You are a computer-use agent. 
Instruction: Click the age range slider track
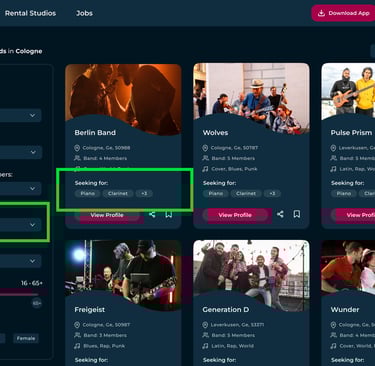18,294
